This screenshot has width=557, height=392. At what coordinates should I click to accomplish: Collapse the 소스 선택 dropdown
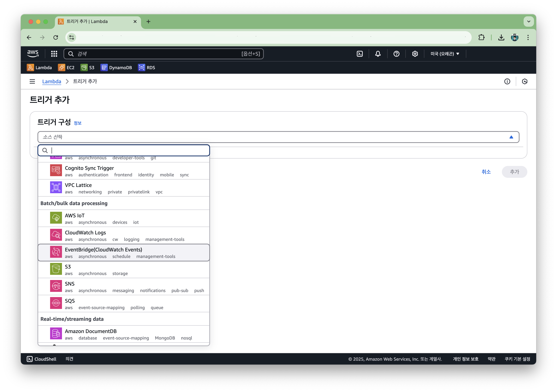[x=278, y=137]
